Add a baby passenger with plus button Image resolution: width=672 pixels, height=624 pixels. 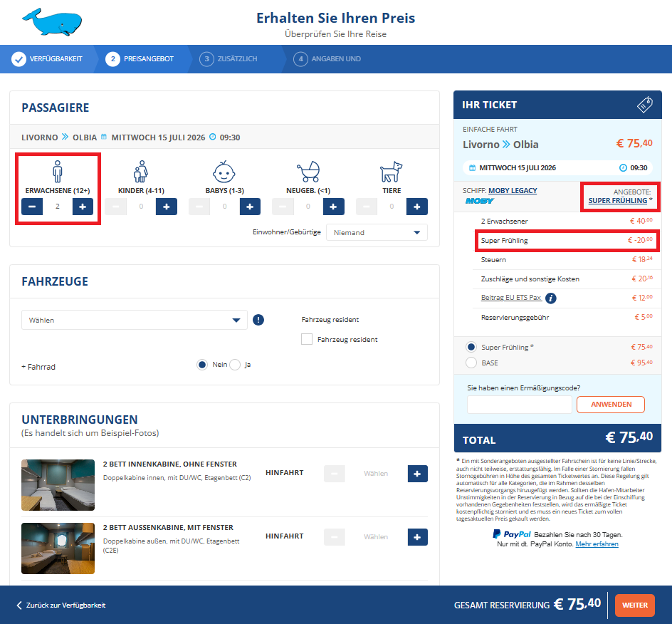pos(250,207)
